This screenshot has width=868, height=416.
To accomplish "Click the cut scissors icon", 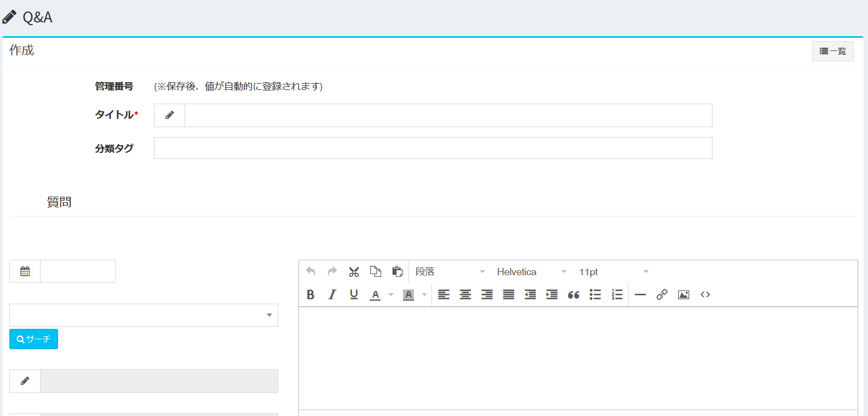I will (354, 272).
